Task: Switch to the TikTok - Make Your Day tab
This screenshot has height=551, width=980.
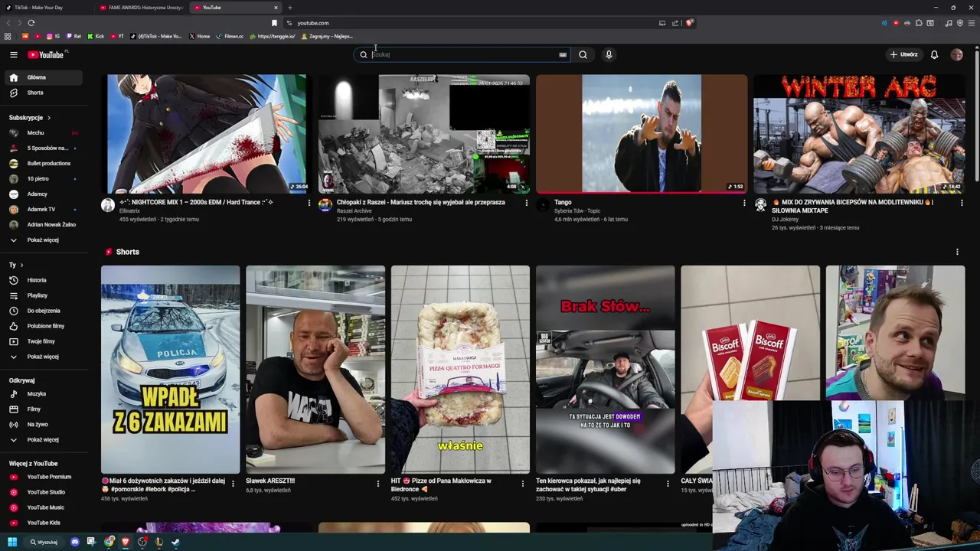Action: [46, 8]
